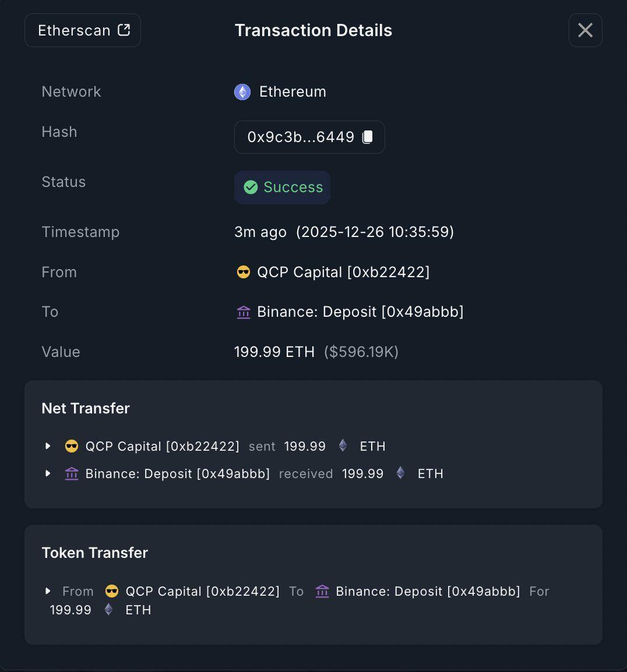Click the ETH icon in Token Transfer section
Viewport: 627px width, 672px height.
point(108,610)
